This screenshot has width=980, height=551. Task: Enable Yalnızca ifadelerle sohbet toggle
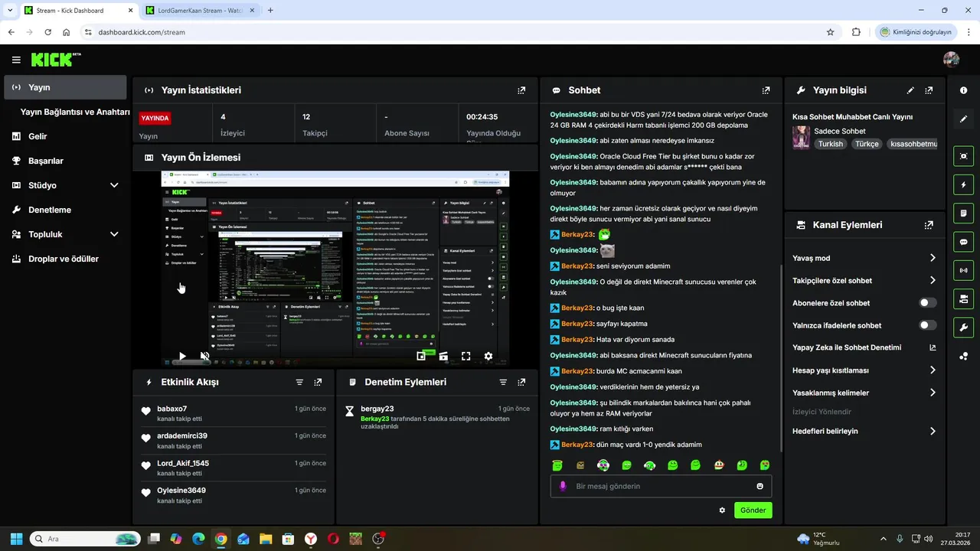[927, 325]
